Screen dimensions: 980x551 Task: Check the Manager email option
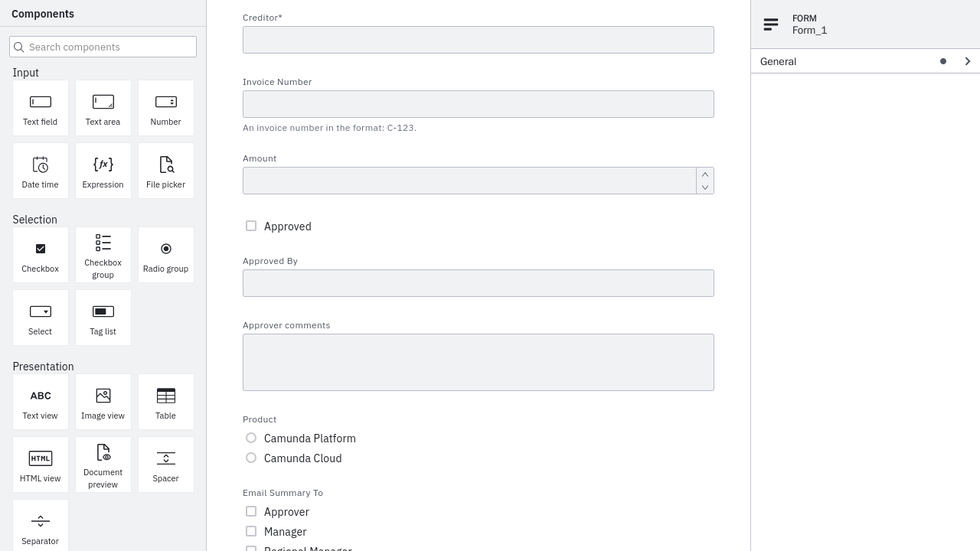[251, 531]
